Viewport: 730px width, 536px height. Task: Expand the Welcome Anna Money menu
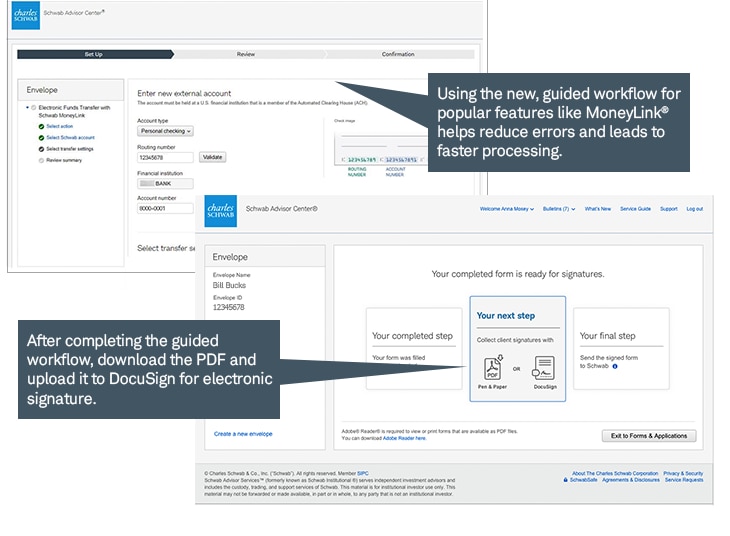point(507,209)
